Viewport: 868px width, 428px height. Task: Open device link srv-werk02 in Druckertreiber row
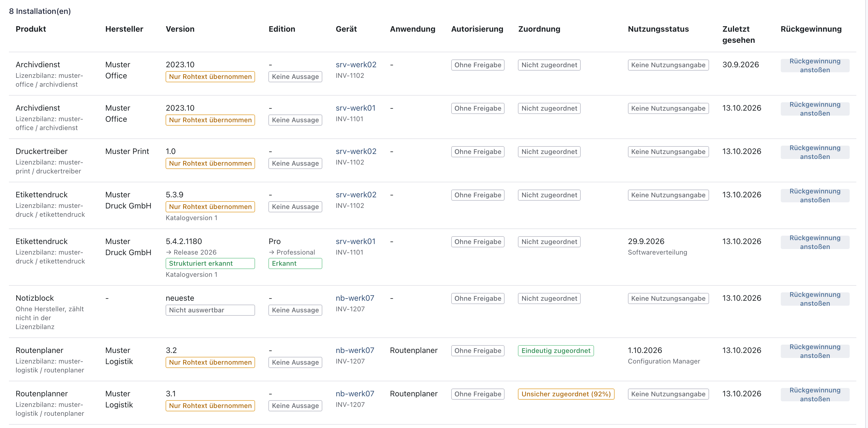coord(356,151)
